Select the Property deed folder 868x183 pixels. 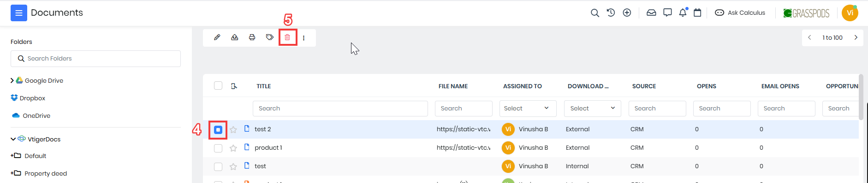point(46,173)
